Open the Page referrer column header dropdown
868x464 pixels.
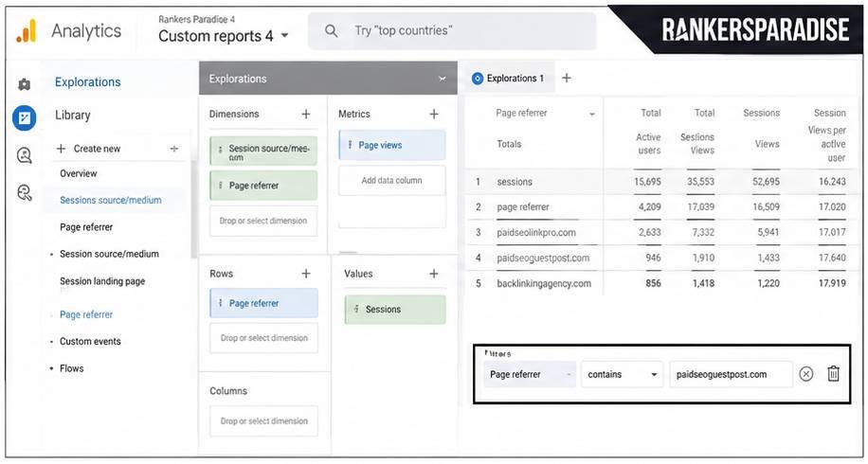[591, 114]
